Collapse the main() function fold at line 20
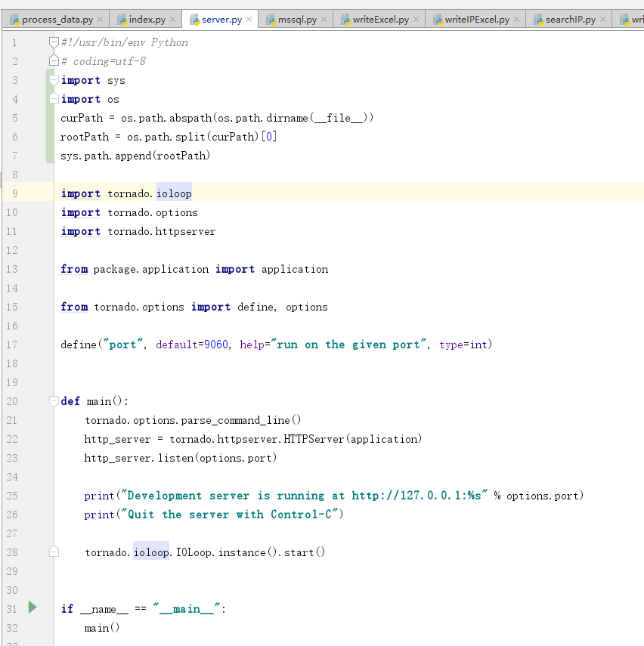Image resolution: width=644 pixels, height=646 pixels. pyautogui.click(x=54, y=401)
